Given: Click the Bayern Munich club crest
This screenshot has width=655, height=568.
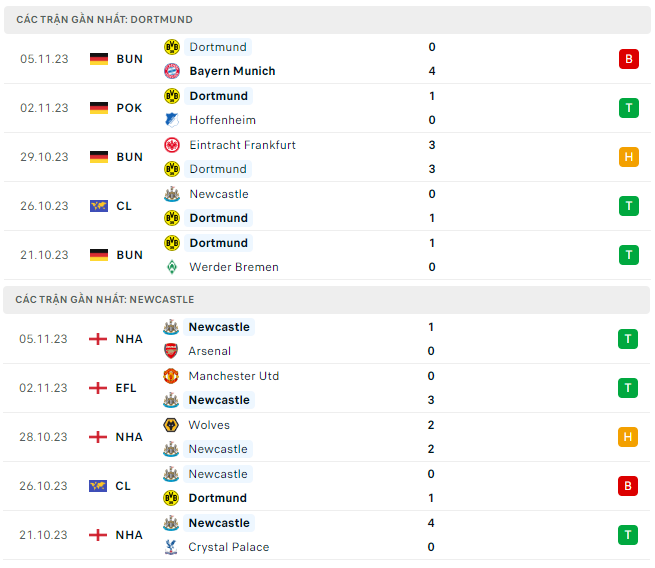Looking at the screenshot, I should [x=171, y=71].
